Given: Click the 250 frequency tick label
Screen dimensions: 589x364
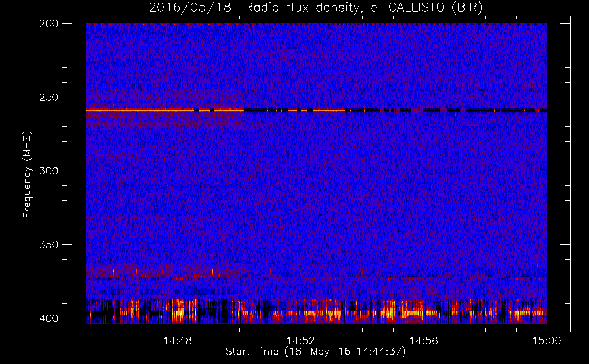Looking at the screenshot, I should click(48, 97).
